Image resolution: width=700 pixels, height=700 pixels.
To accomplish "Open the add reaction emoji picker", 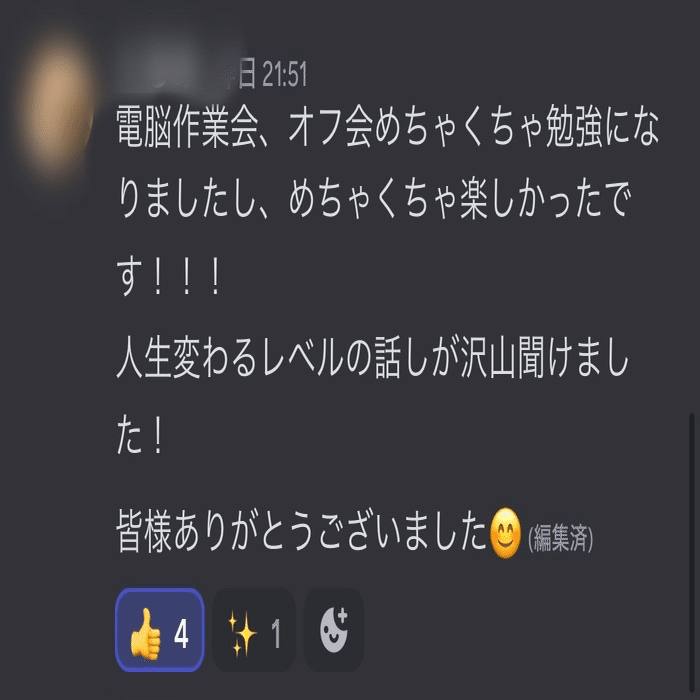I will pyautogui.click(x=333, y=629).
